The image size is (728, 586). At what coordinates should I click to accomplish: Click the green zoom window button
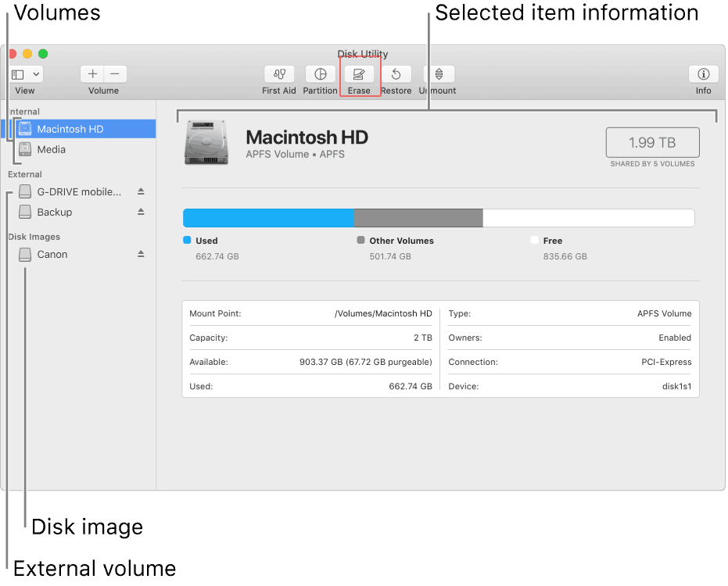(43, 54)
